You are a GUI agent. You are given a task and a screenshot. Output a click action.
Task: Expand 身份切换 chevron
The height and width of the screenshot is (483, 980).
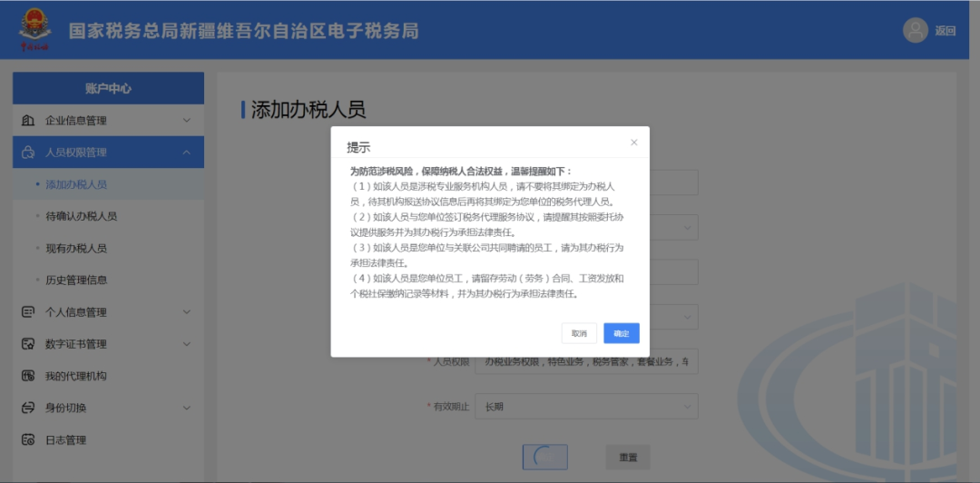click(186, 408)
